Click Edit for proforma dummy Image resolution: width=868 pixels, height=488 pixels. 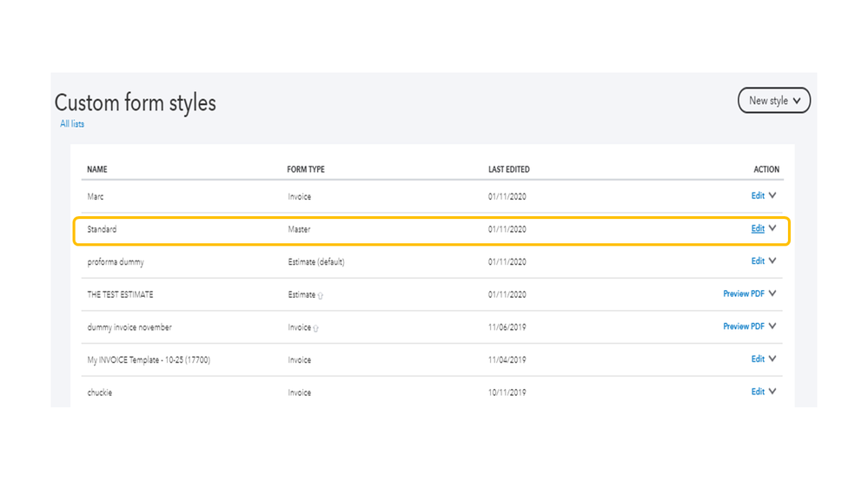coord(758,261)
